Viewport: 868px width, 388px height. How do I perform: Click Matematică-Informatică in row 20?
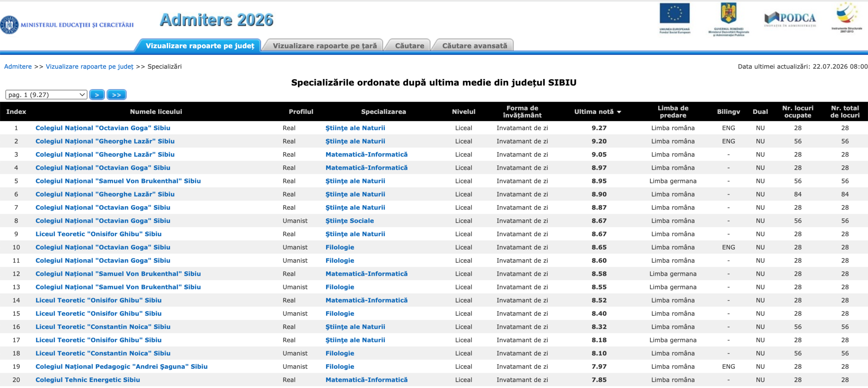pyautogui.click(x=366, y=380)
